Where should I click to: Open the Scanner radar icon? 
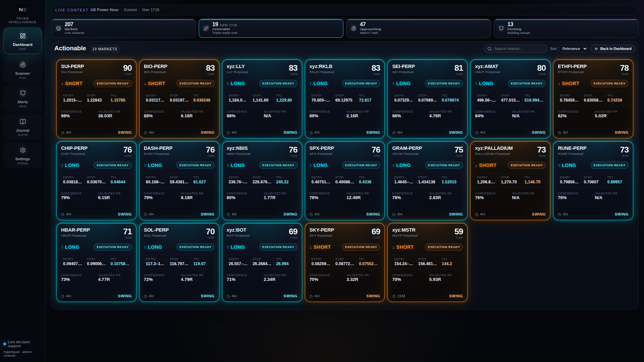(22, 65)
